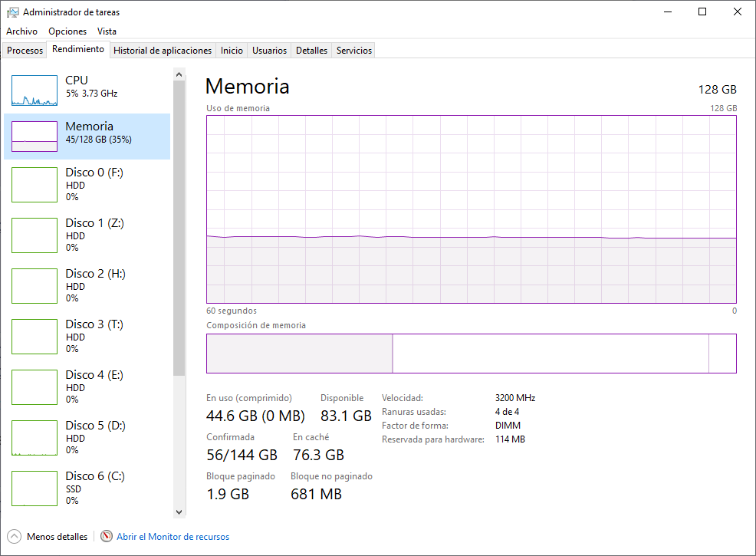756x556 pixels.
Task: Click the 'DIMM' Factor de forma value
Action: click(508, 426)
